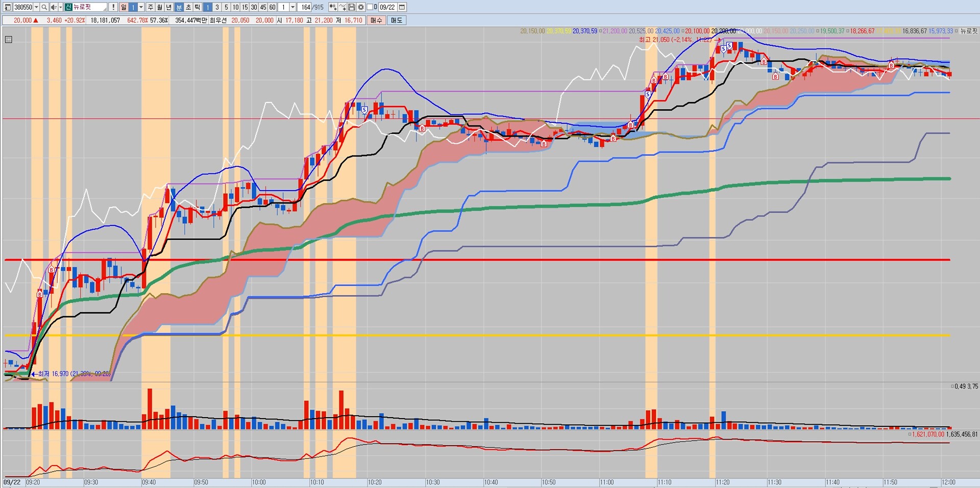The width and height of the screenshot is (980, 488).
Task: Click the speaker sound icon
Action: [53, 7]
